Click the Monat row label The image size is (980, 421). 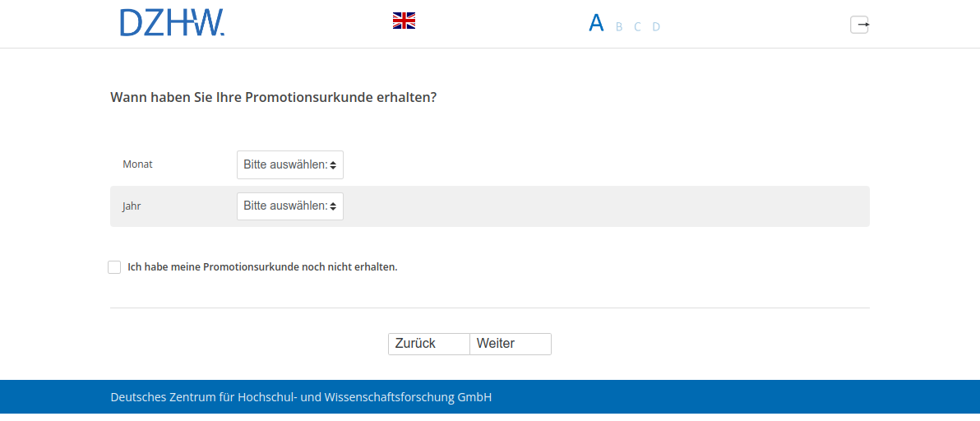tap(137, 164)
